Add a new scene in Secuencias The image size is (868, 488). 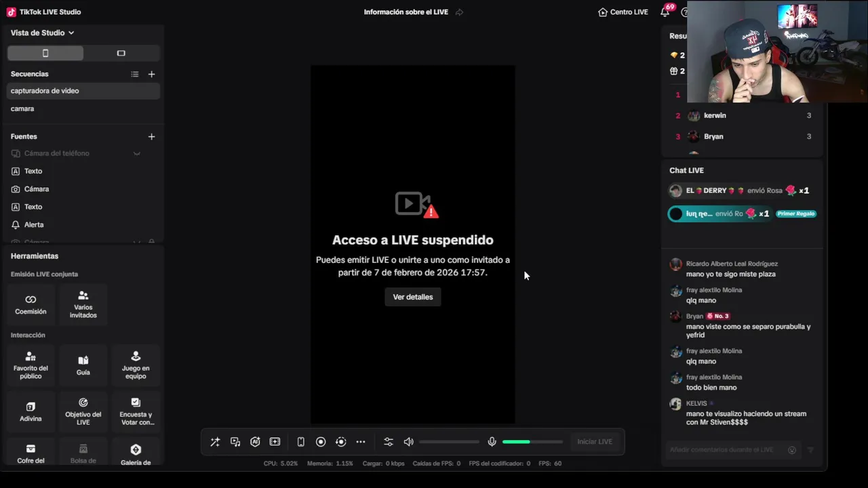click(151, 74)
